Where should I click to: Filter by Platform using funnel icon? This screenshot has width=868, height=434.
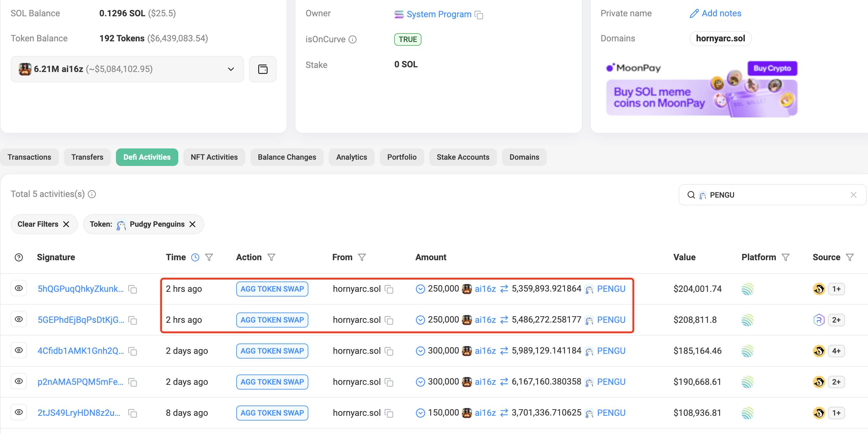click(786, 257)
